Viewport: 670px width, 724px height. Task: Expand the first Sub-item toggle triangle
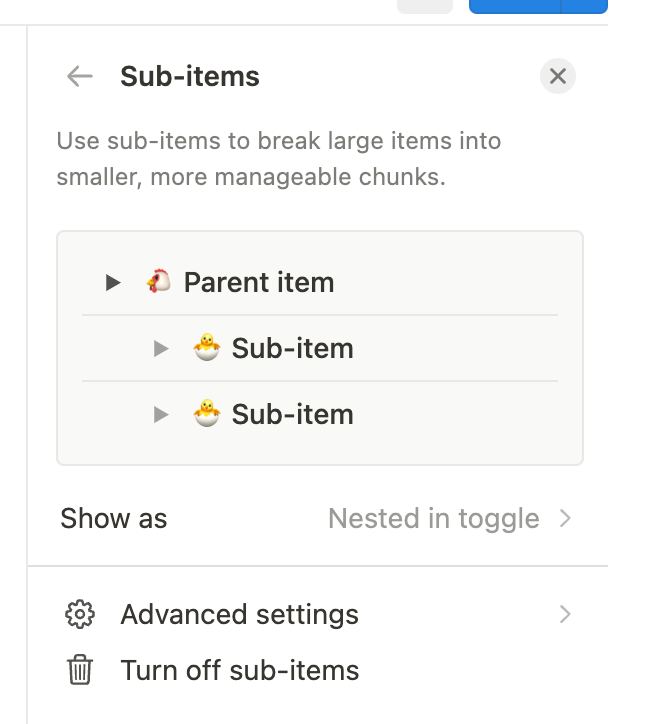coord(161,349)
